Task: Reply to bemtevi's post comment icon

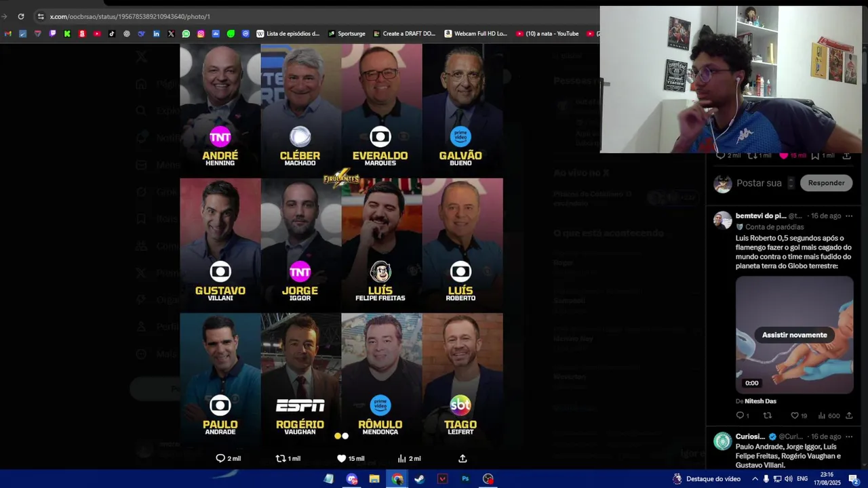Action: pos(743,415)
